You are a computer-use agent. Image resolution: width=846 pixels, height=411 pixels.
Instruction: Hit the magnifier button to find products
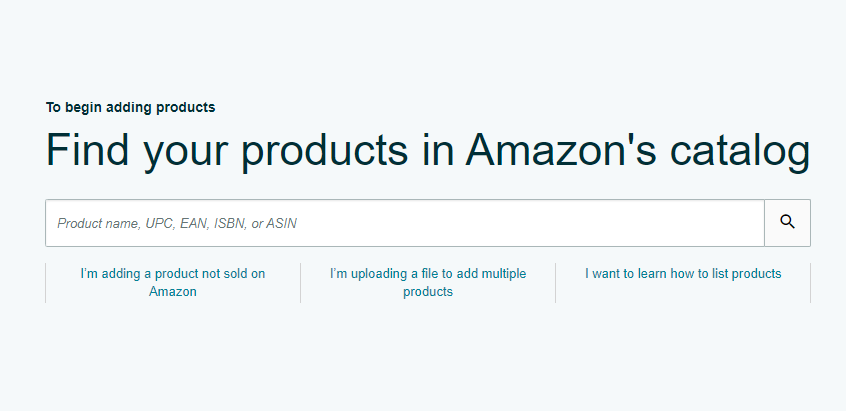pos(787,223)
